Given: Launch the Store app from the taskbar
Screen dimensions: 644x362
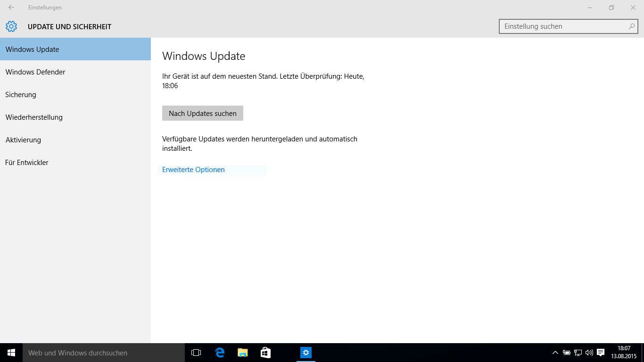Looking at the screenshot, I should pyautogui.click(x=265, y=353).
